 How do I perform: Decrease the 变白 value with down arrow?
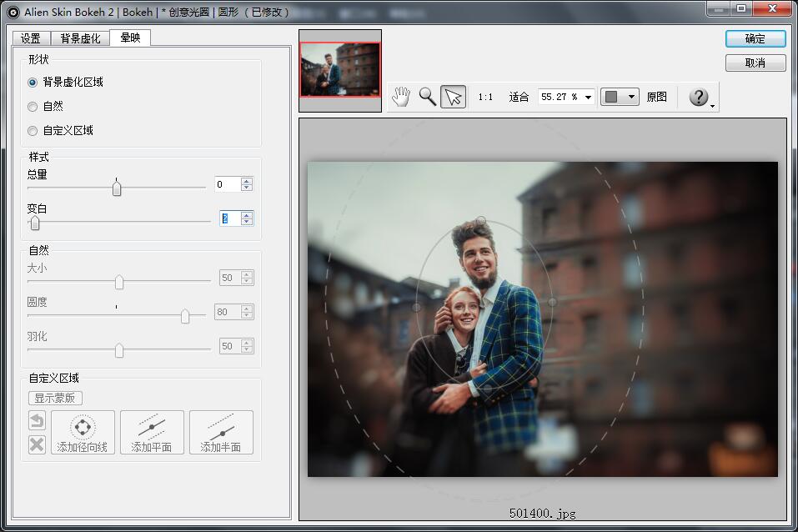coord(247,222)
